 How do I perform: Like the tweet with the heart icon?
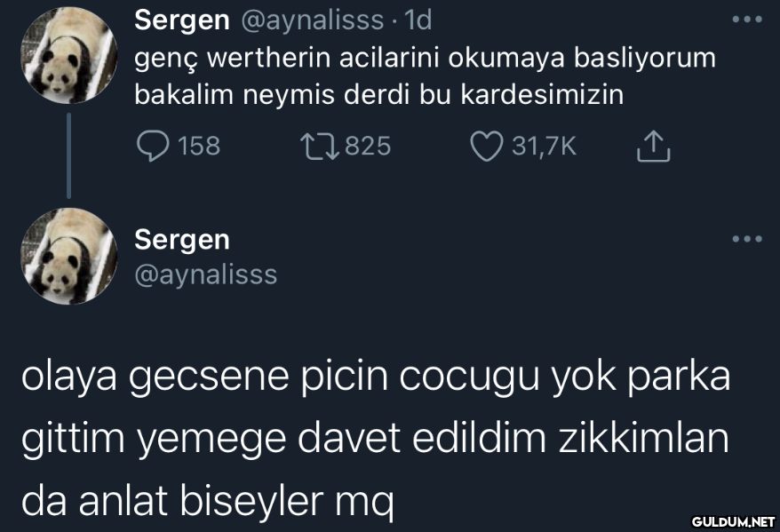pyautogui.click(x=487, y=147)
